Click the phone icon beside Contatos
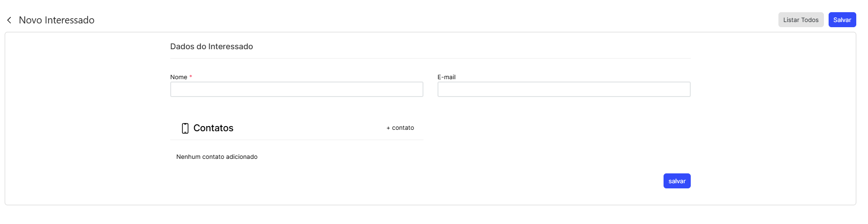Image resolution: width=868 pixels, height=224 pixels. pyautogui.click(x=185, y=128)
